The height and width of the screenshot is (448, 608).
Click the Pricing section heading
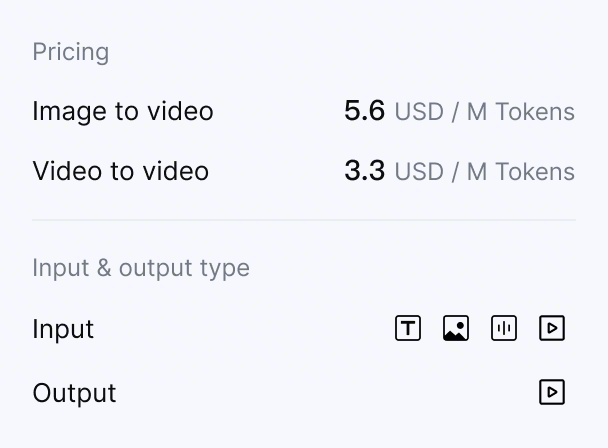(71, 52)
